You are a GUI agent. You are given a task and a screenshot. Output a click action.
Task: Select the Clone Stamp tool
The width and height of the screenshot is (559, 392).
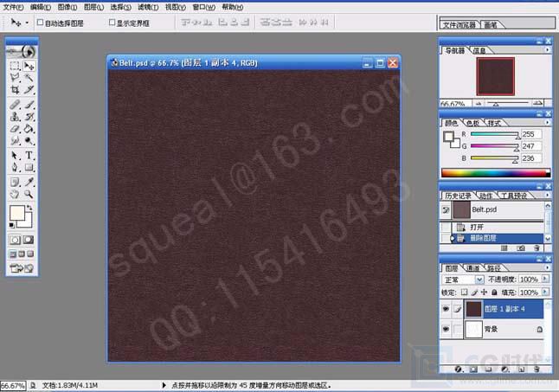point(15,117)
